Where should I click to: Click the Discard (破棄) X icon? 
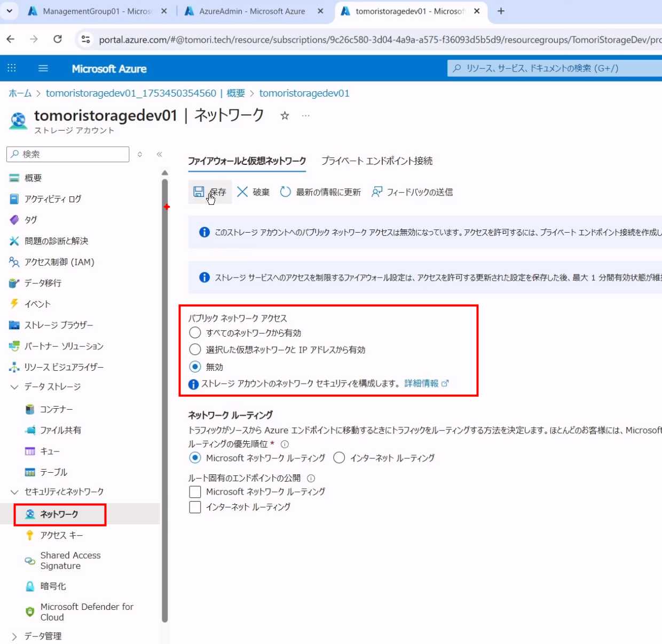click(x=242, y=192)
